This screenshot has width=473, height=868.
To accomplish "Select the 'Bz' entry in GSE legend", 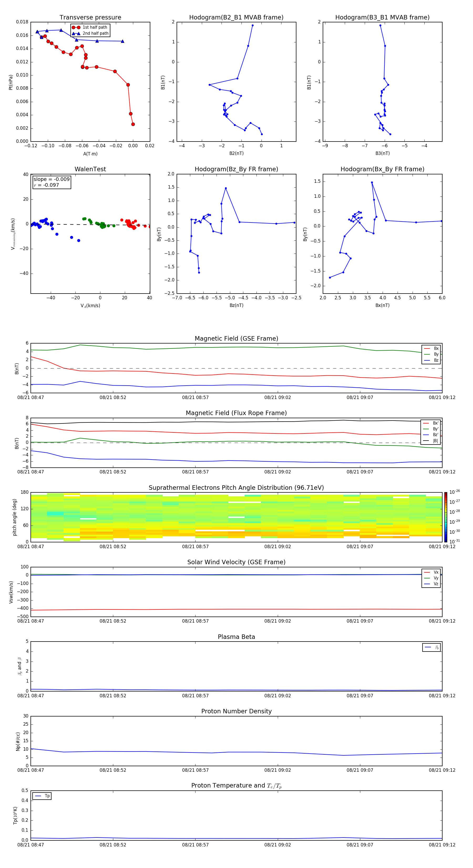I will point(431,360).
